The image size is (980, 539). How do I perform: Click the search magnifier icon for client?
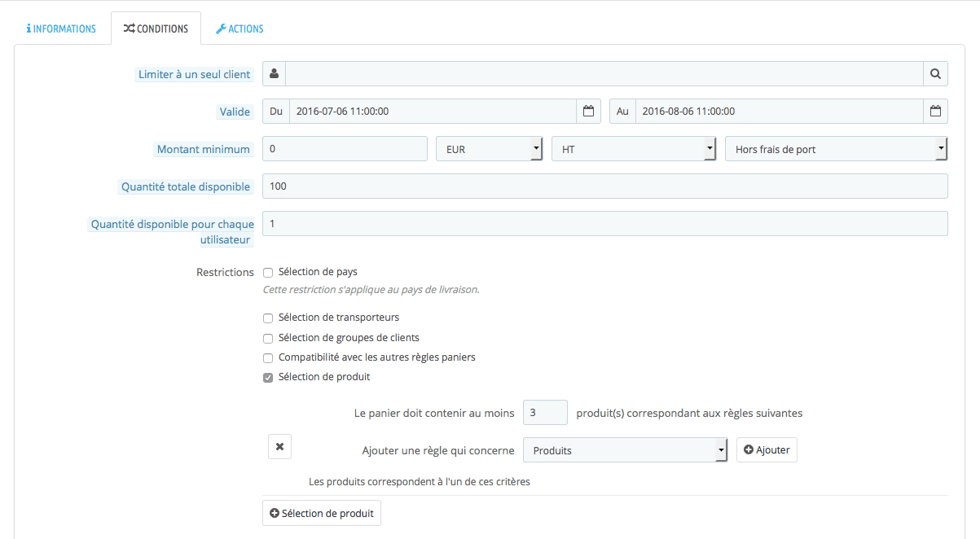[x=935, y=74]
